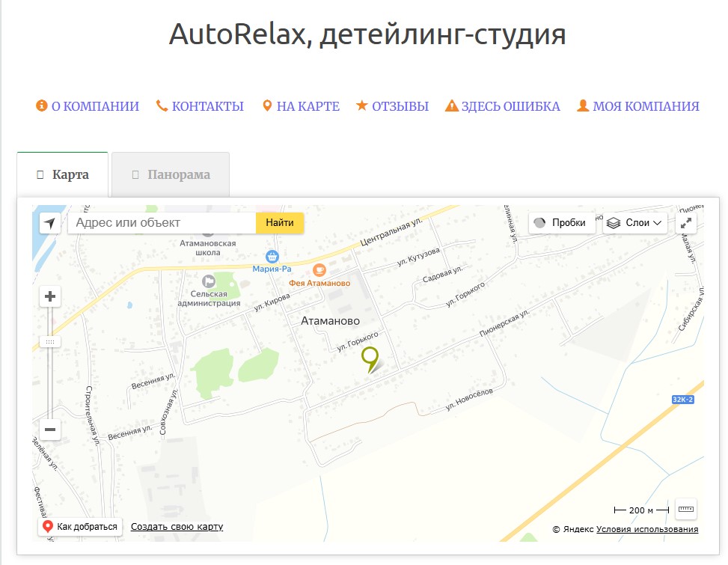Click the star icon next to Отзывы
This screenshot has height=565, width=728.
tap(361, 106)
